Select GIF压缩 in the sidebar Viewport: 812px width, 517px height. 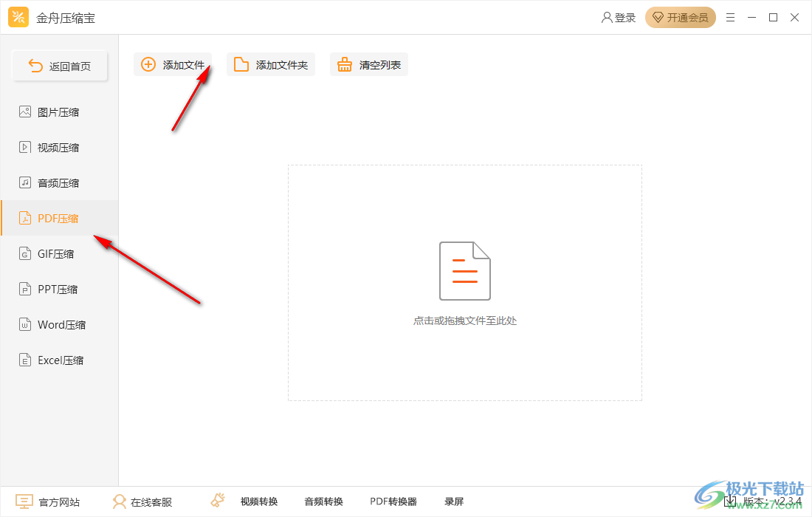pos(59,254)
